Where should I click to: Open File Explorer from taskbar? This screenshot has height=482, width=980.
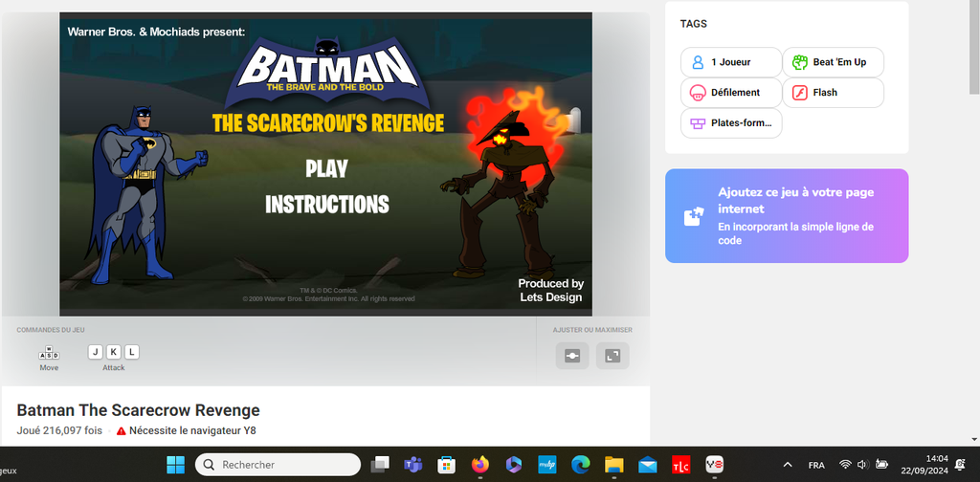click(x=613, y=465)
